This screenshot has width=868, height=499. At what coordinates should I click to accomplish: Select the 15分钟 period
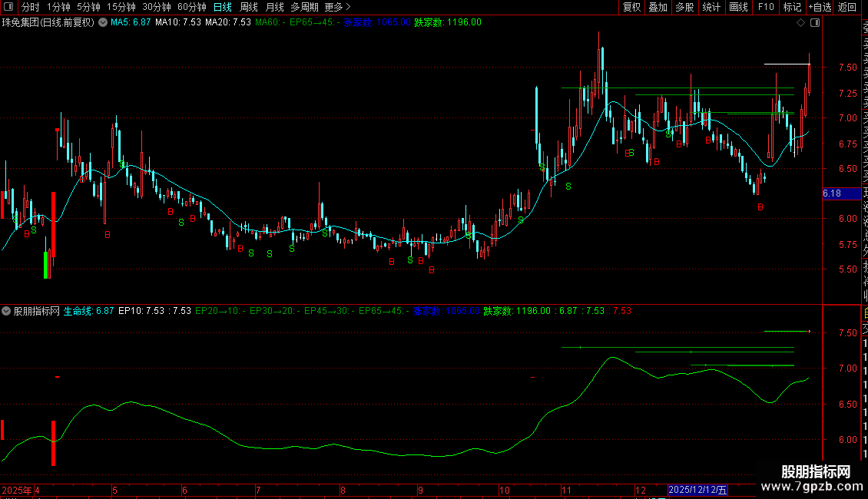pyautogui.click(x=121, y=7)
